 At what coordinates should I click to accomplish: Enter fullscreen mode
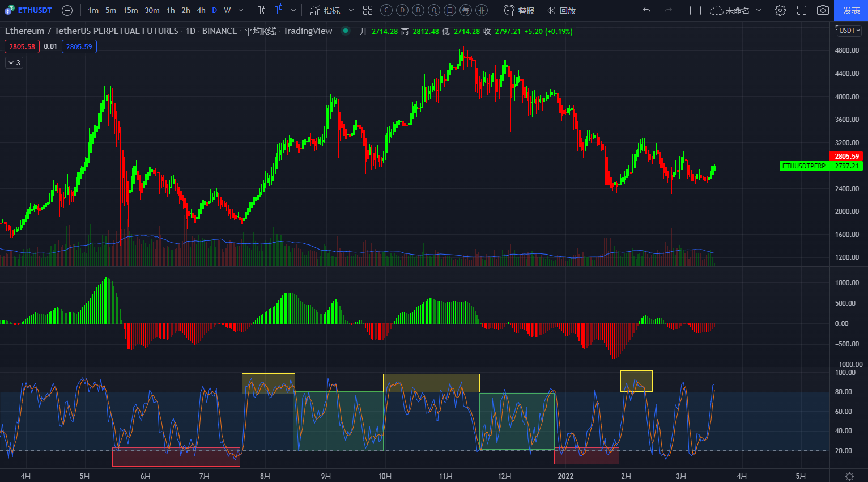coord(801,10)
